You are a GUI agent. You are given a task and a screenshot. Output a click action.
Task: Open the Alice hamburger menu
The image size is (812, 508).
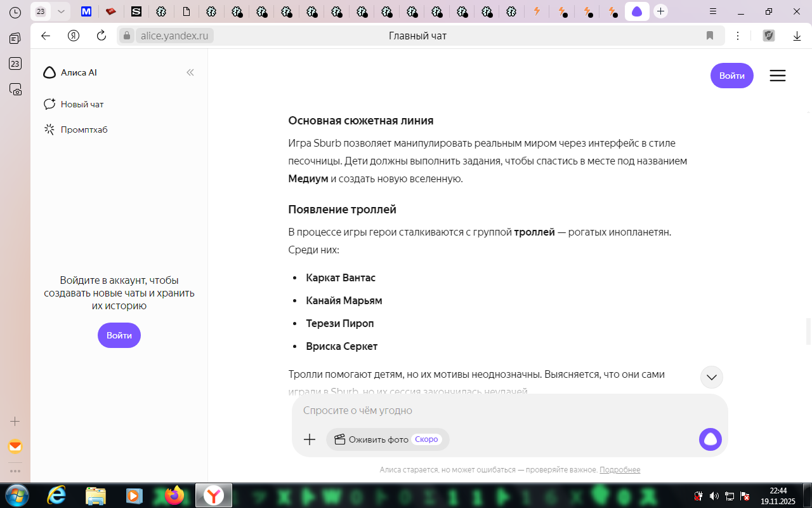778,76
